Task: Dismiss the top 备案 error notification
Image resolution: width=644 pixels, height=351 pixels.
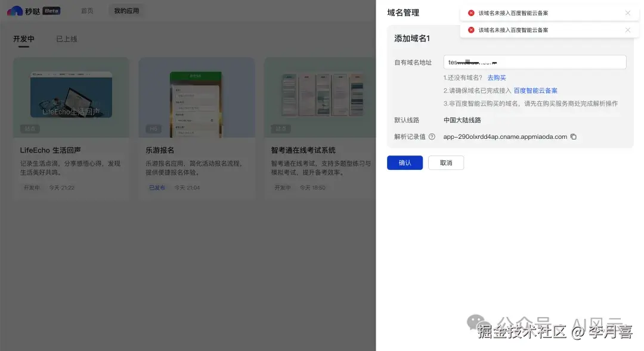Action: 628,13
